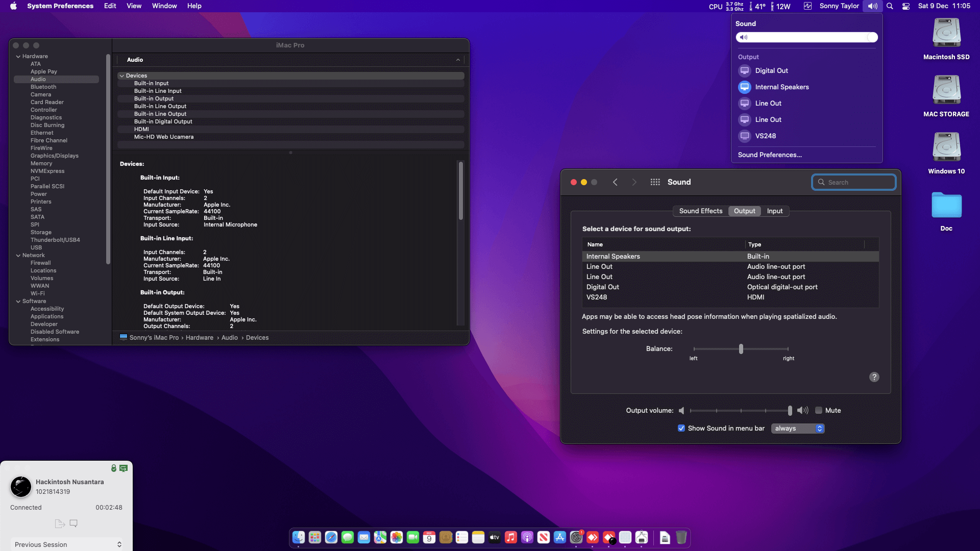Open Safari from the dock
This screenshot has width=980, height=551.
point(331,537)
